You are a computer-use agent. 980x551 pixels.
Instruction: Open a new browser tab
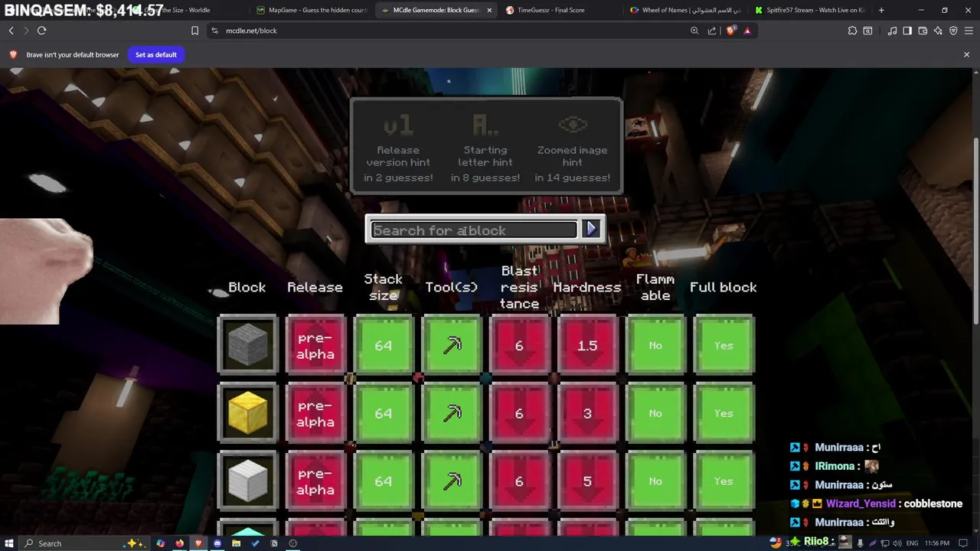click(x=881, y=10)
